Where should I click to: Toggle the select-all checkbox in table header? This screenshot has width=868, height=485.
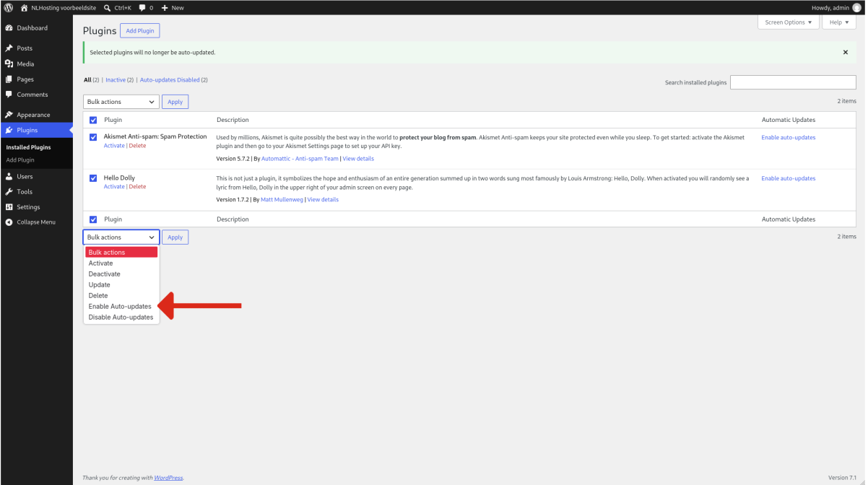tap(93, 120)
